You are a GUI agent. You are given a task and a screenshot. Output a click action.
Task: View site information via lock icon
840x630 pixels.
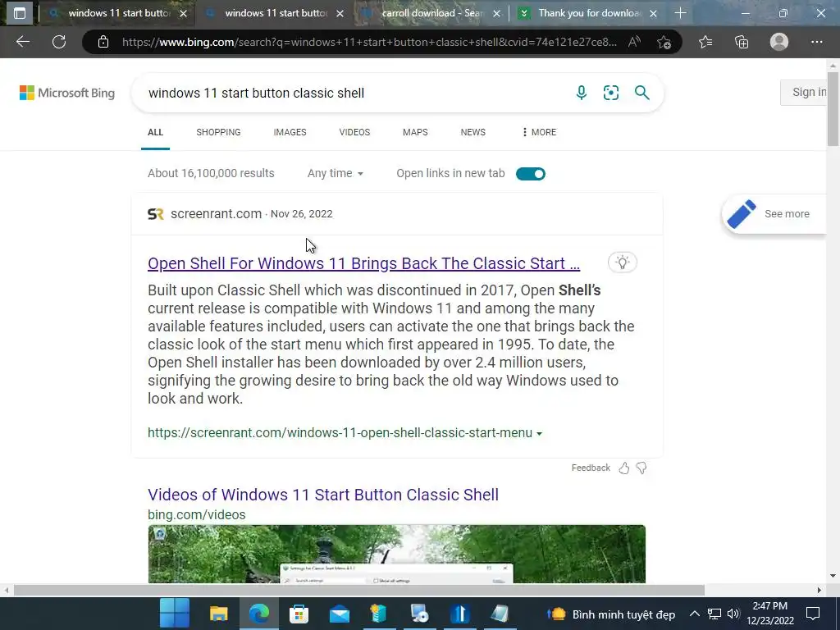[103, 42]
